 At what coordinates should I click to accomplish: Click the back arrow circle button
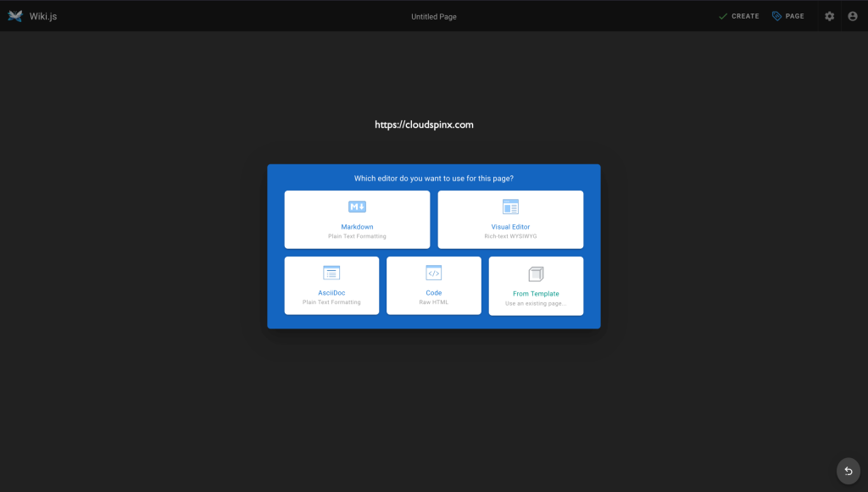pos(848,470)
